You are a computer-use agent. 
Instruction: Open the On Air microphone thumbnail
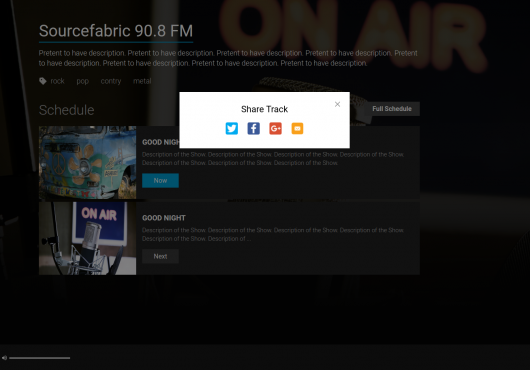[88, 238]
